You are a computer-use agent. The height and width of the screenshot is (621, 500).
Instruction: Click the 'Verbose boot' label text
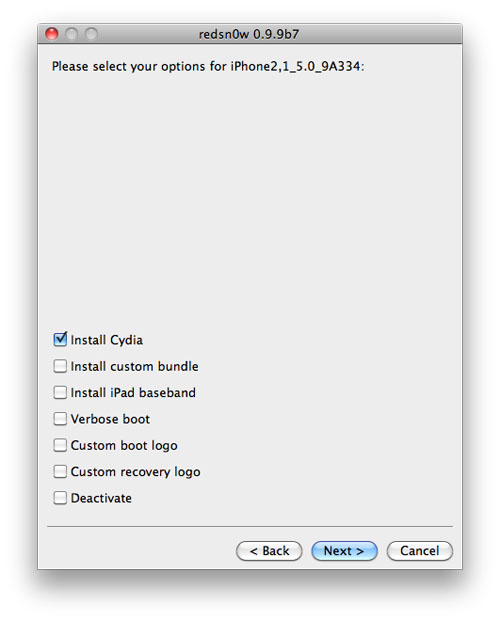pyautogui.click(x=110, y=419)
